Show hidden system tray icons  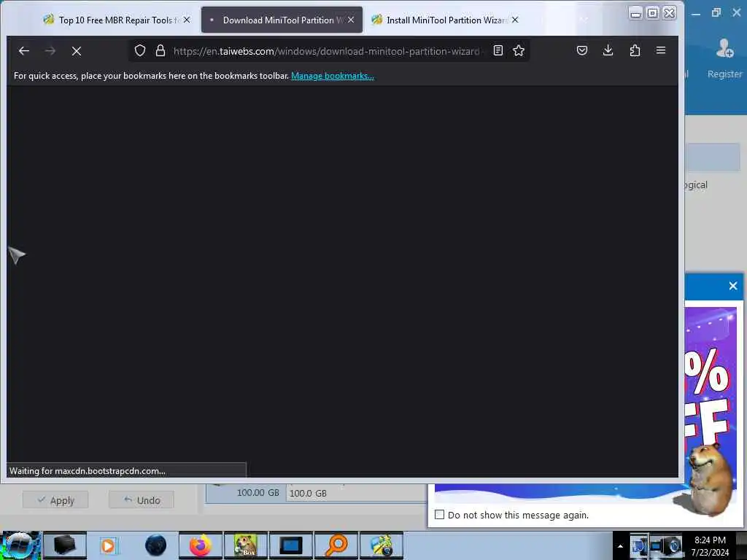click(x=620, y=546)
